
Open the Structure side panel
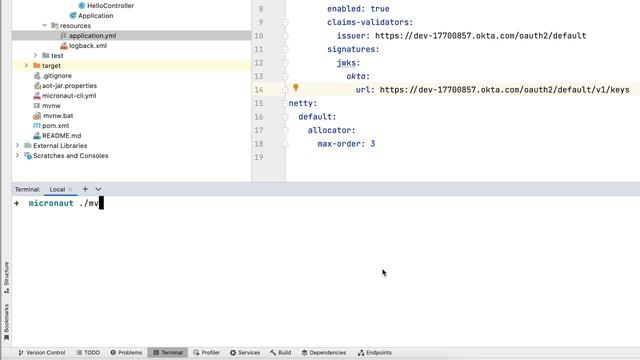click(6, 277)
